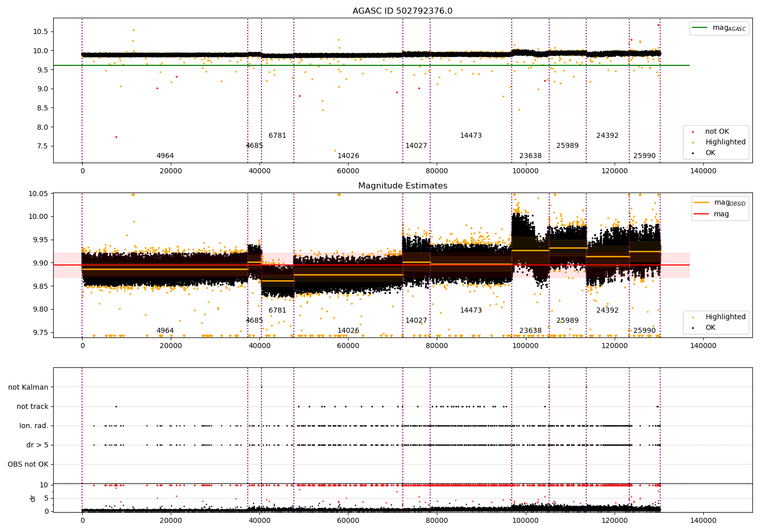
Task: Click '14026' in the Magnitude Estimates plot
Action: click(349, 331)
